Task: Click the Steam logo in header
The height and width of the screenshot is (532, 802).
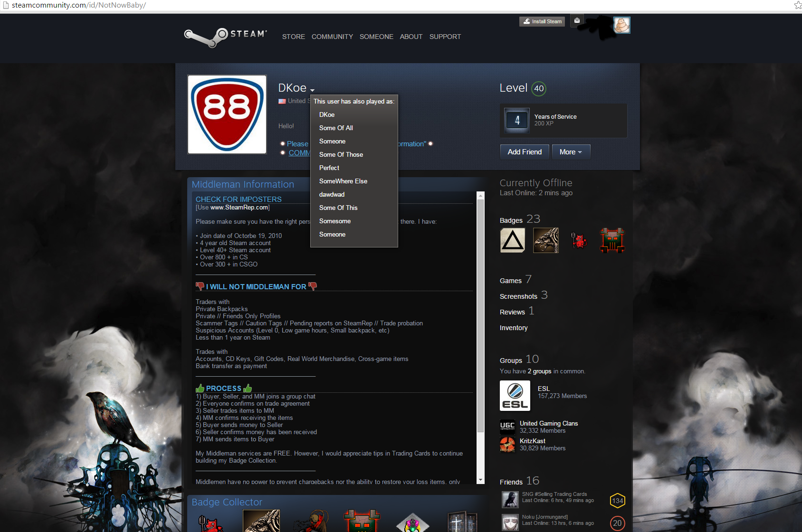Action: click(x=225, y=37)
